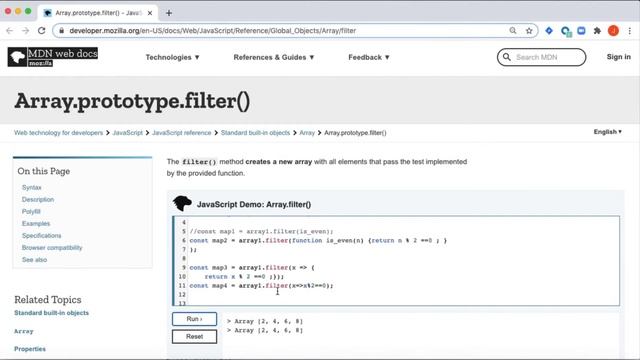Select the Array.prototype.filter() browser tab

click(98, 13)
